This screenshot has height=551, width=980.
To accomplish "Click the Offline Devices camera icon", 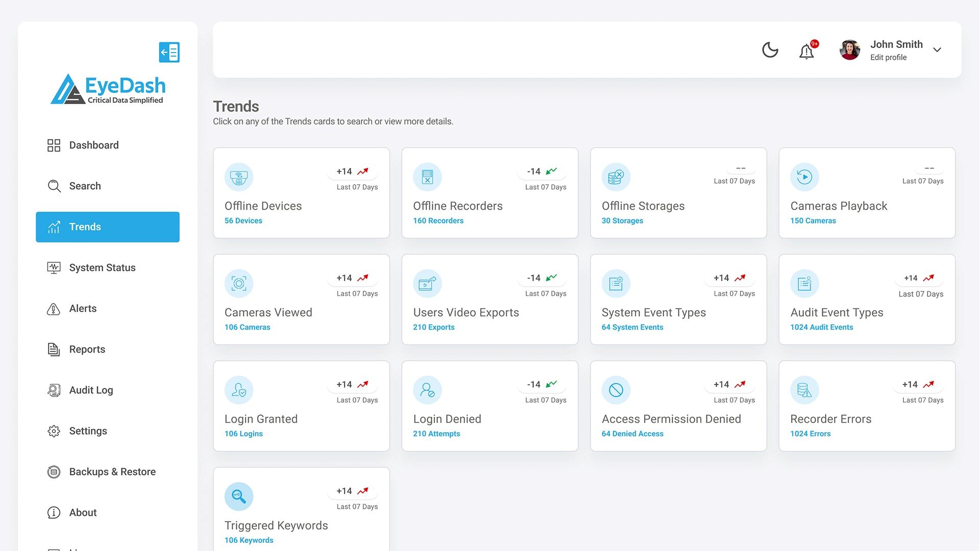I will (239, 177).
